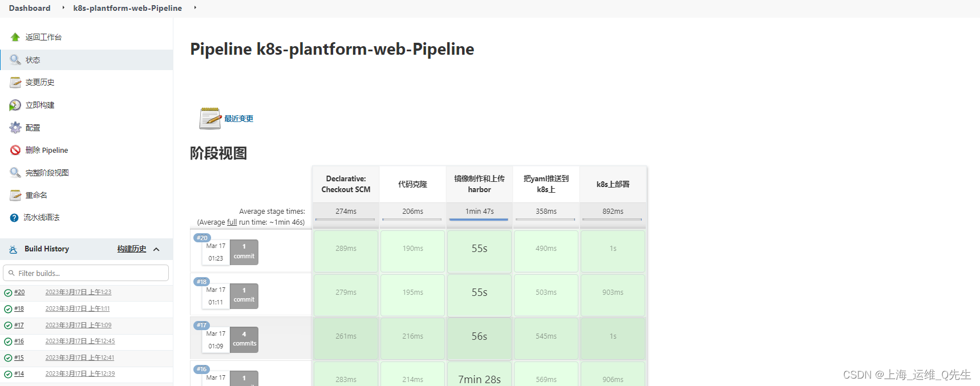This screenshot has width=980, height=386.
Task: Go to Dashboard breadcrumb
Action: 30,8
